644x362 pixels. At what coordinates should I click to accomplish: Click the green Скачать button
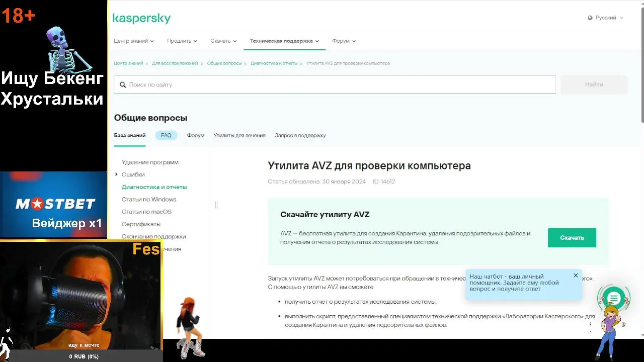pos(572,238)
